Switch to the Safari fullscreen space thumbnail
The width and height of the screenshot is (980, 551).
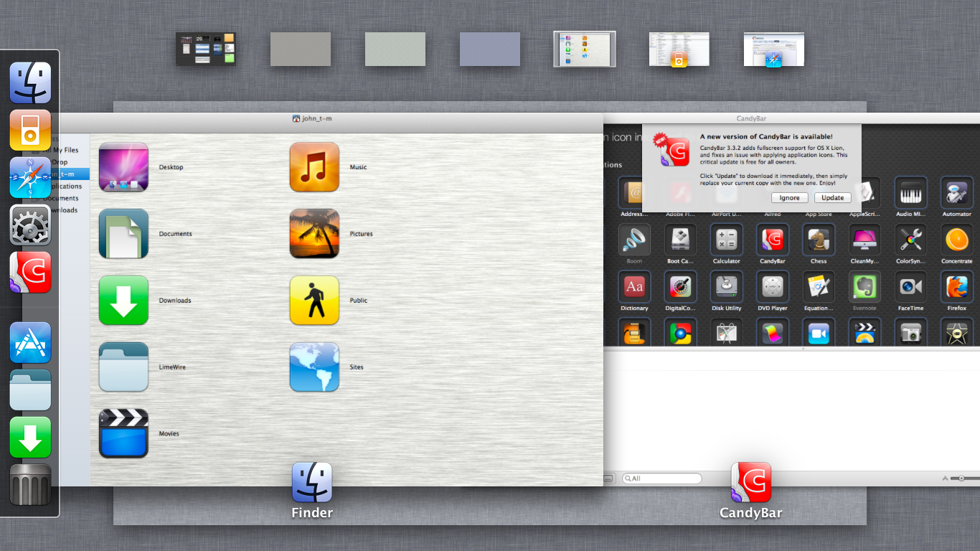click(774, 49)
